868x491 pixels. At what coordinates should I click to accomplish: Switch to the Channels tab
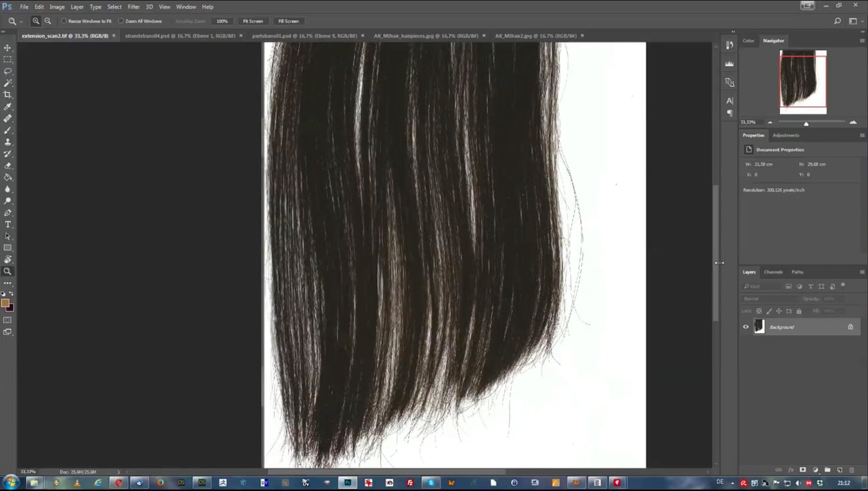point(773,272)
